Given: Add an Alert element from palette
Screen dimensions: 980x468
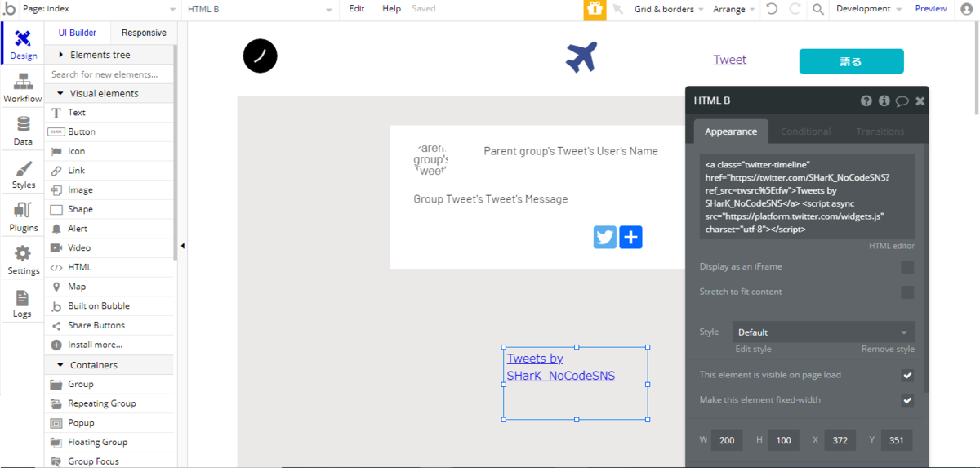Looking at the screenshot, I should (109, 229).
